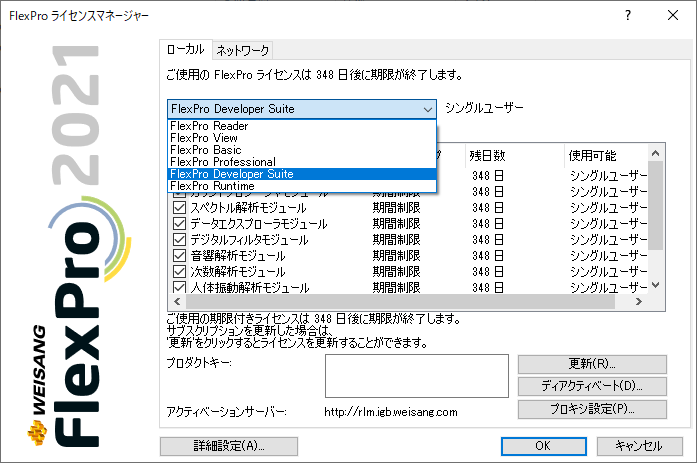Open 詳細設定(A)... settings

tap(229, 446)
